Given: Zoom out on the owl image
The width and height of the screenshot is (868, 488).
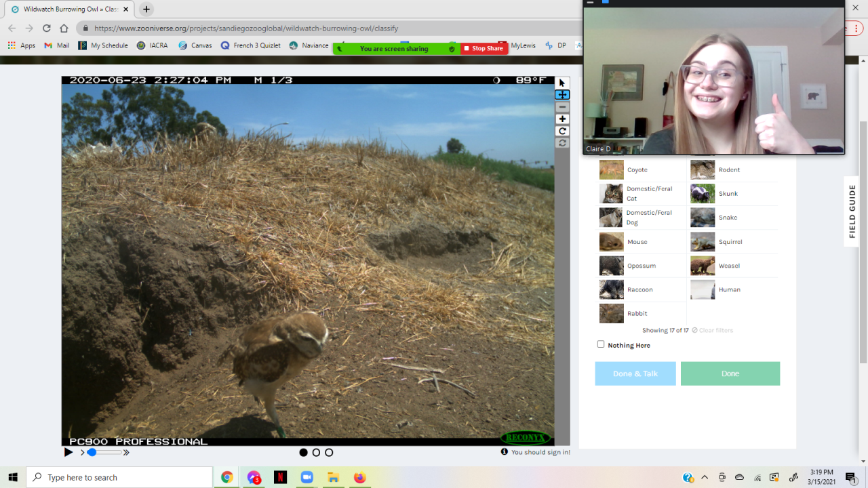Looking at the screenshot, I should click(562, 107).
